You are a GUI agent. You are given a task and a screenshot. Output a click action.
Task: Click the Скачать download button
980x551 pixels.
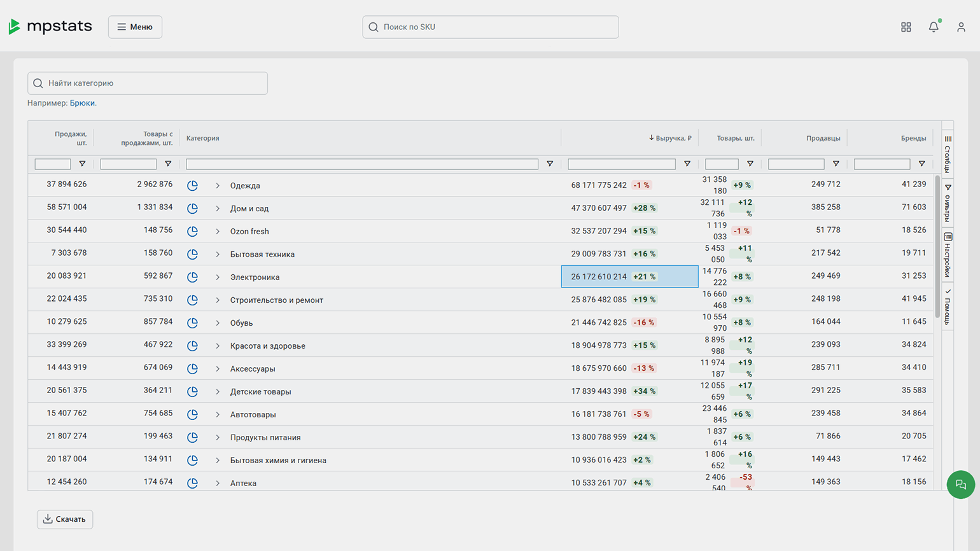tap(65, 519)
